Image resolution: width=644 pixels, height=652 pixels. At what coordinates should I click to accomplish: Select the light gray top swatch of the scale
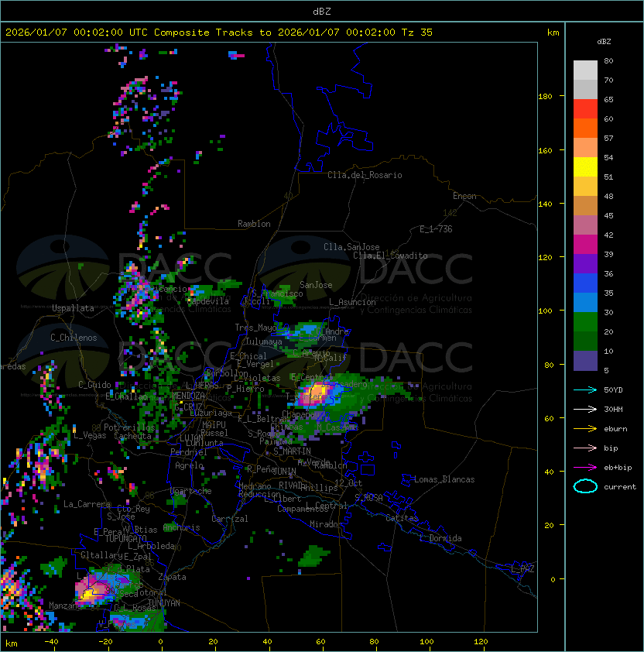[x=585, y=70]
